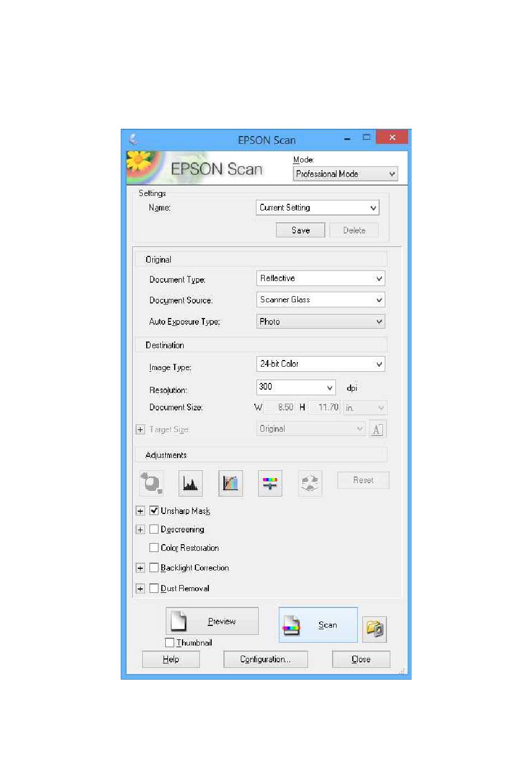
Task: Click the orientation 'A' icon beside Target Size
Action: (x=377, y=429)
